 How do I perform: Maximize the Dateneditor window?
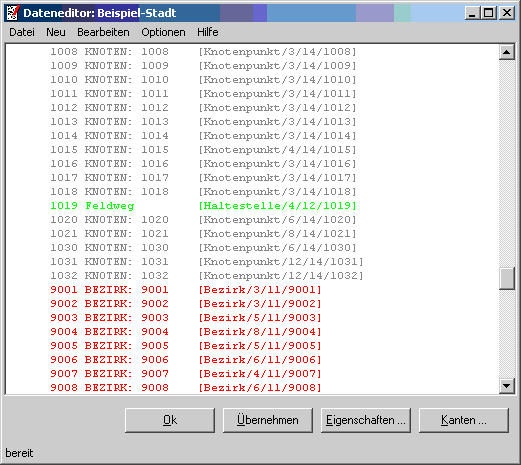tap(489, 13)
